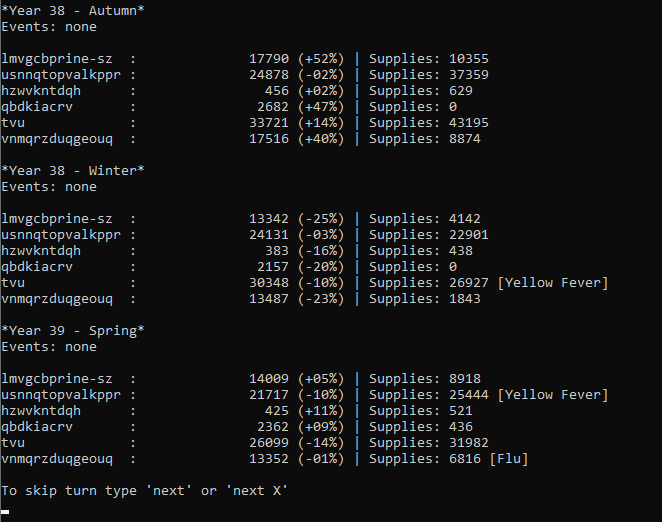This screenshot has width=662, height=522.
Task: Click the 'Year 39 - Spring' heading
Action: [73, 331]
